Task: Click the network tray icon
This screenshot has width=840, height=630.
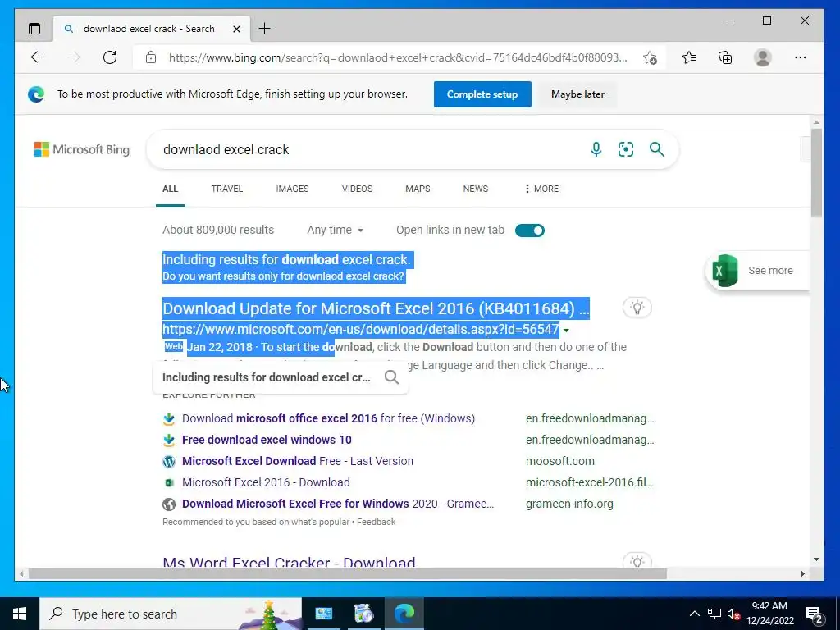Action: [714, 614]
